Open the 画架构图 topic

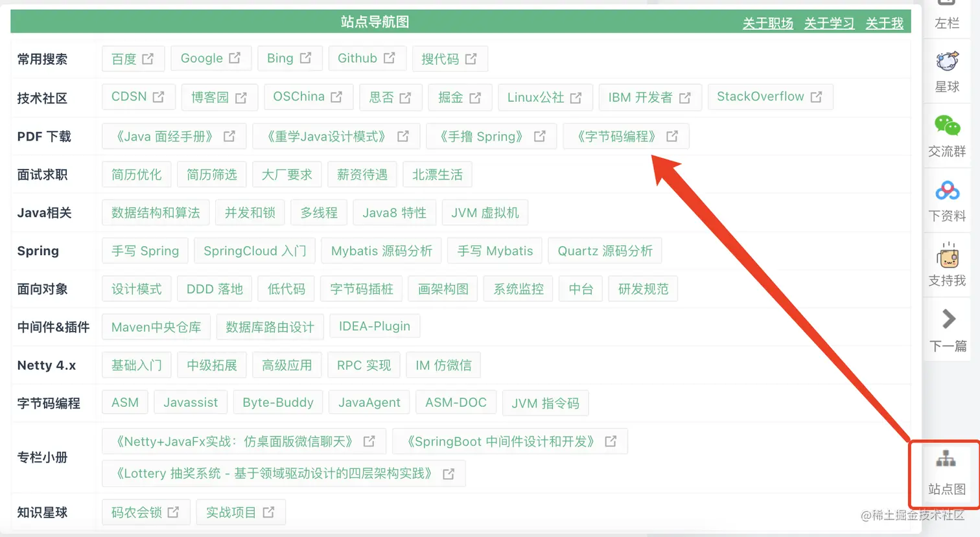[x=443, y=289]
